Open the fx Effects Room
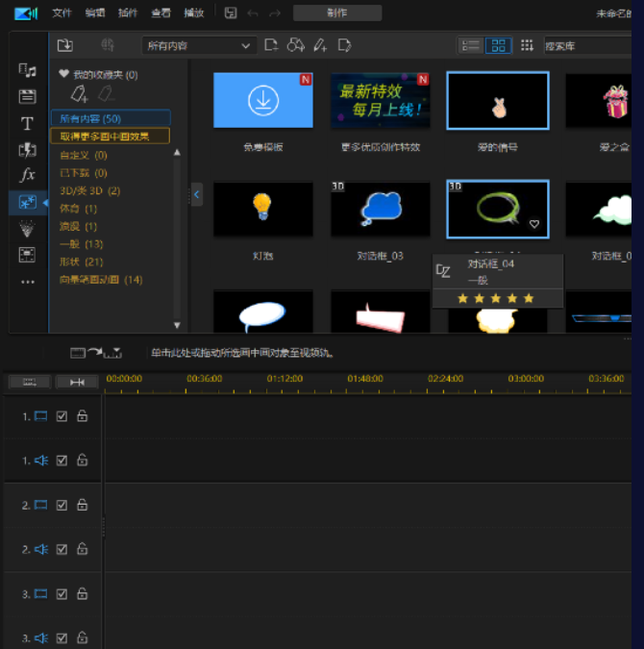 tap(27, 176)
